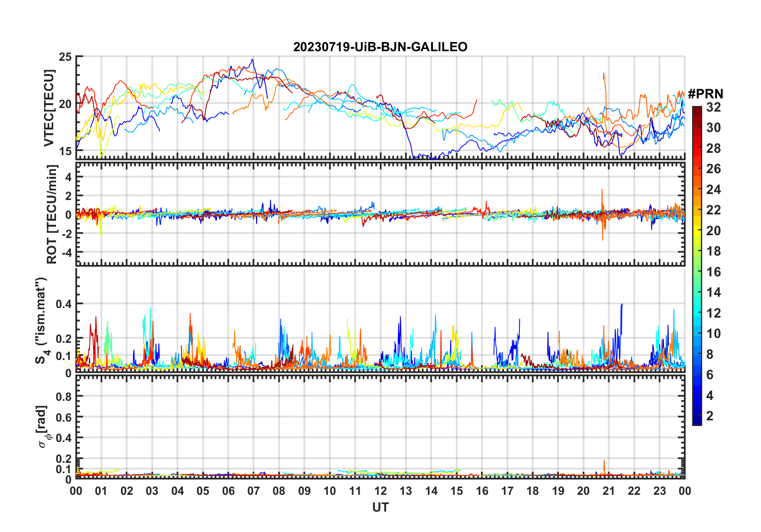Click the plot title 20230719-UiB-BJN-GALILEO
The image size is (761, 532).
[380, 47]
